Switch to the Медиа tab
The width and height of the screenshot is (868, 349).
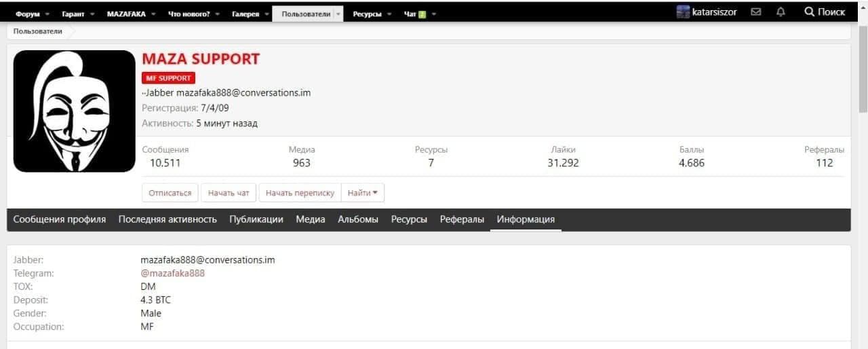tap(311, 219)
